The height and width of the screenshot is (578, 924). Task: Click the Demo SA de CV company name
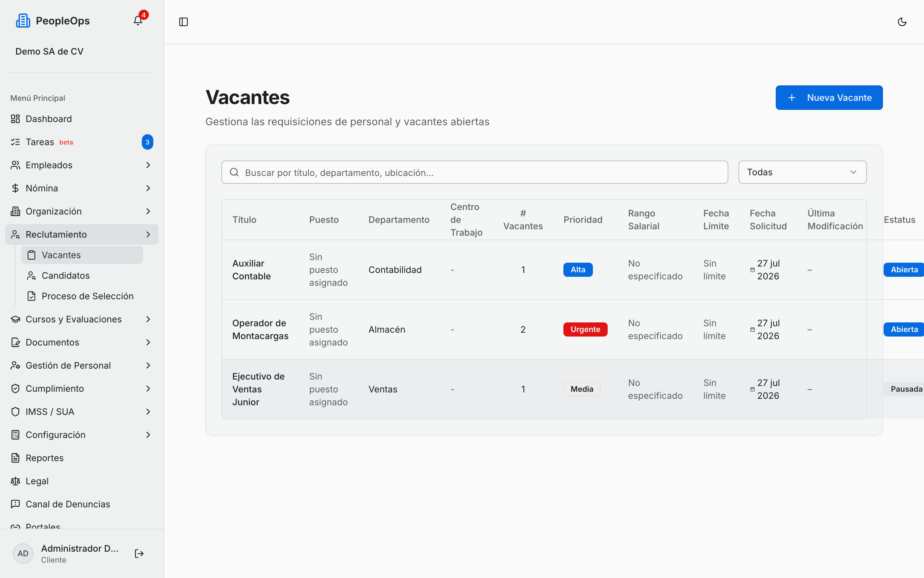(x=49, y=52)
